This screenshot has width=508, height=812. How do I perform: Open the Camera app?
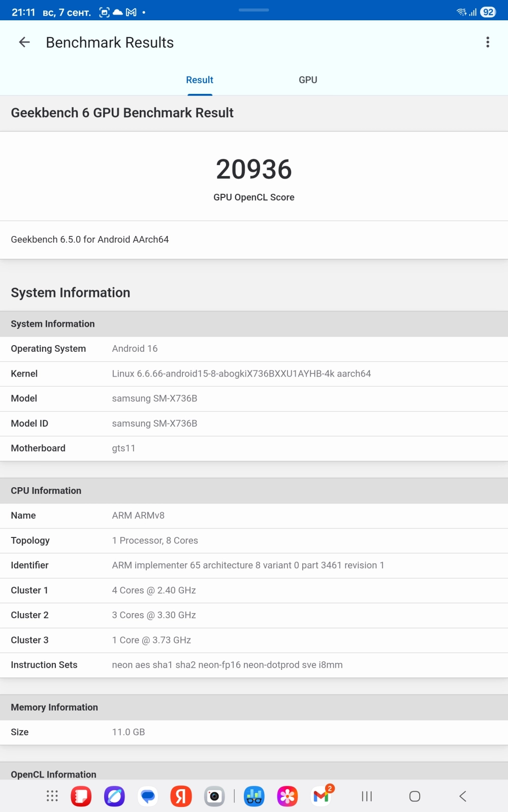point(214,796)
